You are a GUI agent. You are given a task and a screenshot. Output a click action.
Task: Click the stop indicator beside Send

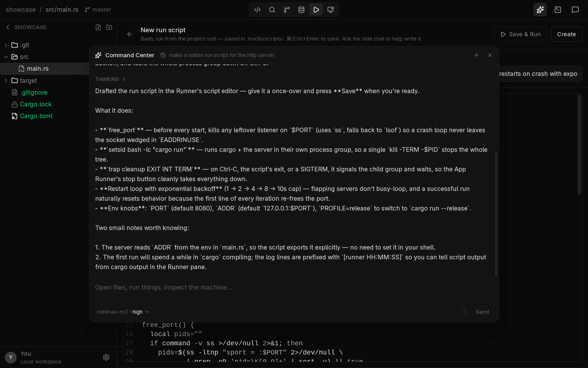(x=464, y=312)
